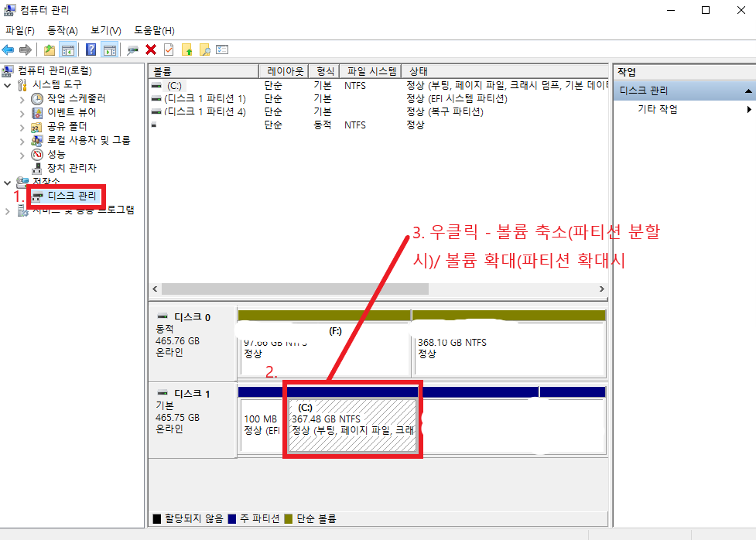The image size is (756, 540).
Task: Open properties via the checkmark toolbar icon
Action: (x=169, y=49)
